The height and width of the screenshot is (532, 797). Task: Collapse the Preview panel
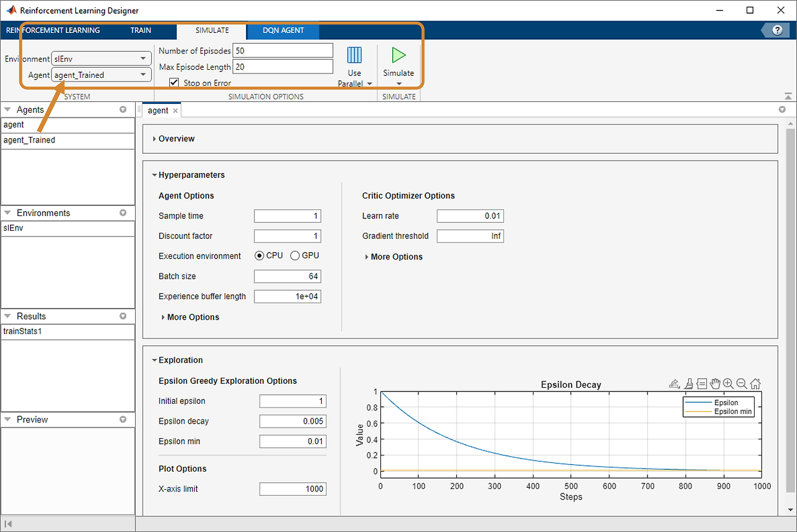point(7,419)
